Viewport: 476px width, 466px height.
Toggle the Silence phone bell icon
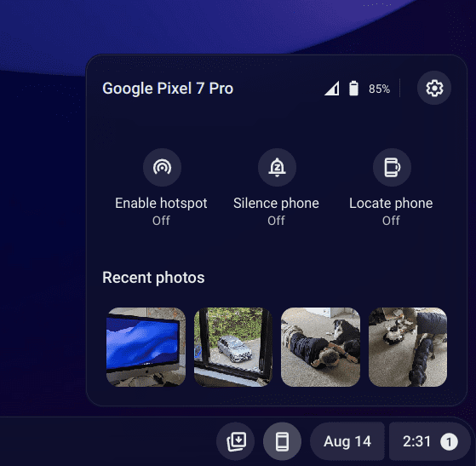(277, 167)
